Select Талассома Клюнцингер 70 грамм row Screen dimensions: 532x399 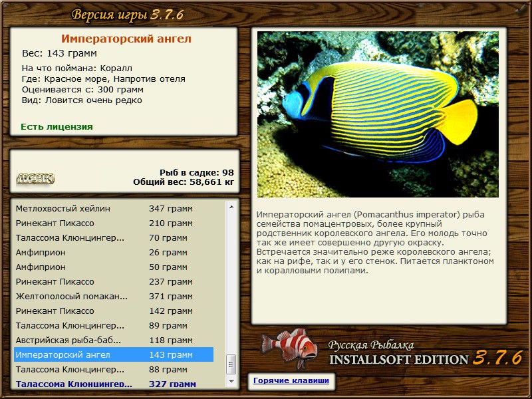pos(114,238)
